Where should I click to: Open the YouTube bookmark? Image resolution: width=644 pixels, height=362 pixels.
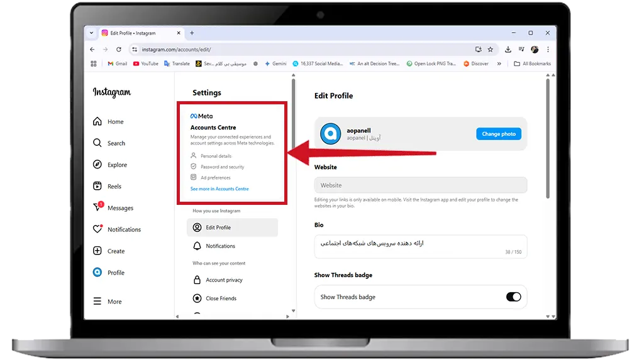point(146,63)
